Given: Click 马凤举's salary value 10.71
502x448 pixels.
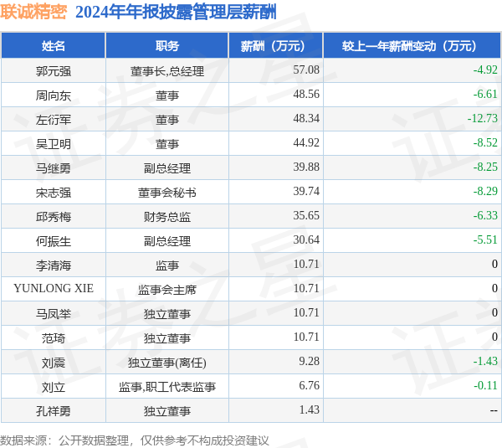Looking at the screenshot, I should [306, 313].
